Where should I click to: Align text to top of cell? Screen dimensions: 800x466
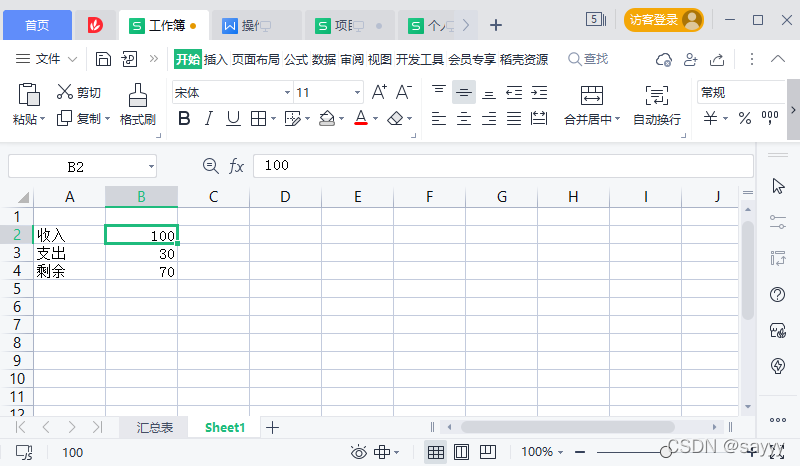(438, 92)
